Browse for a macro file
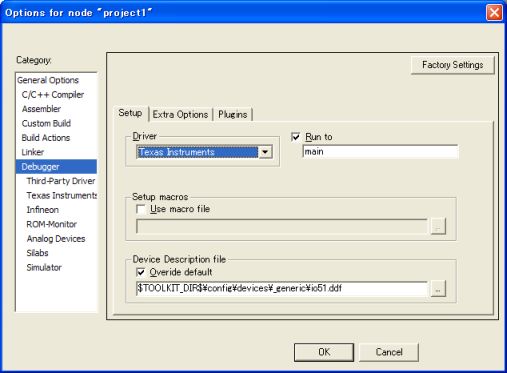Image resolution: width=507 pixels, height=373 pixels. coord(438,226)
